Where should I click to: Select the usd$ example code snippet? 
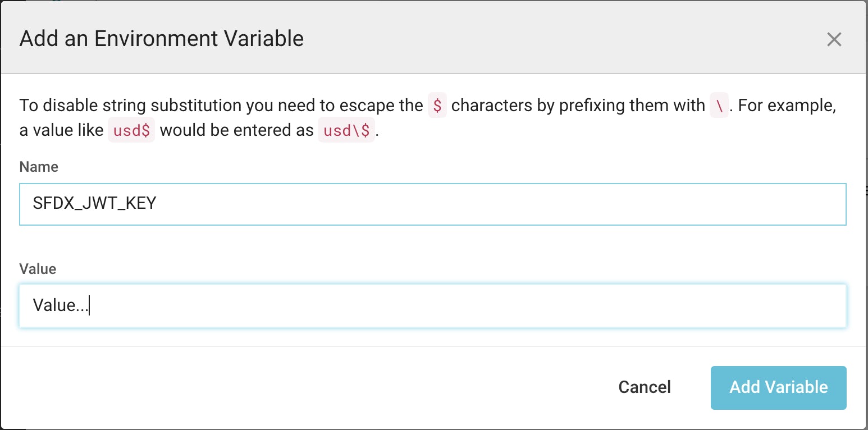coord(131,130)
